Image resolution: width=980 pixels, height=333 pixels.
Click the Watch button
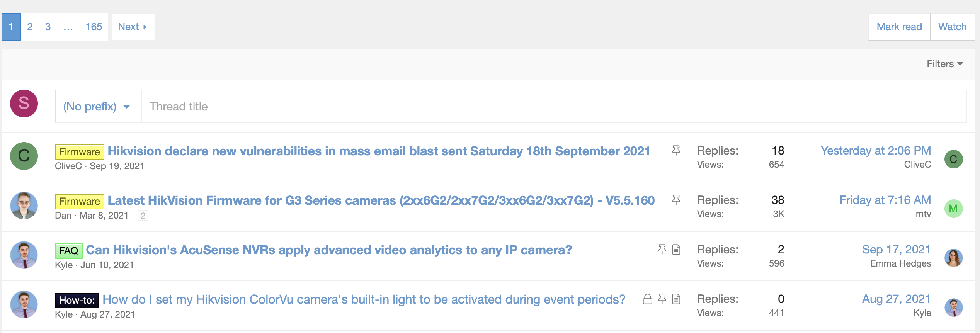pyautogui.click(x=952, y=27)
